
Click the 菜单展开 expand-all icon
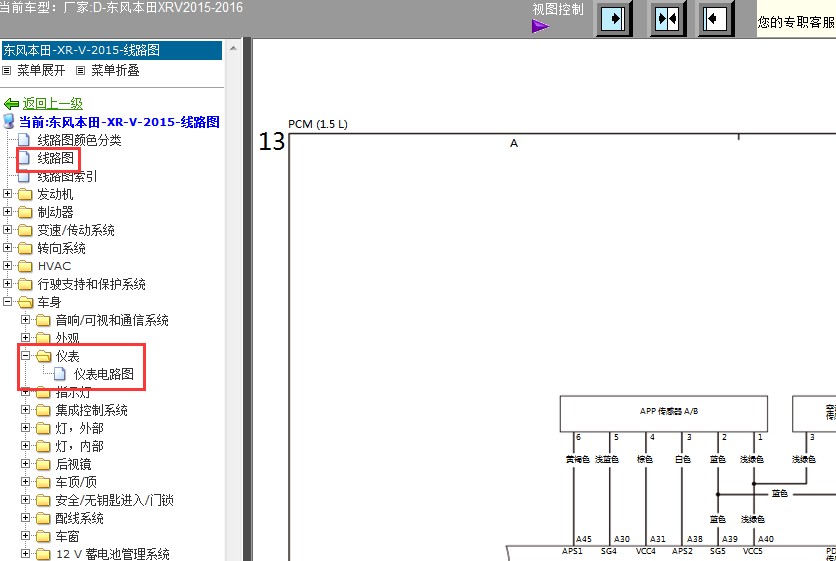tap(7, 70)
